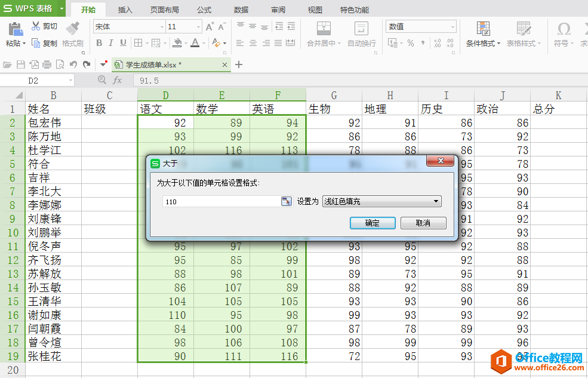588x378 pixels.
Task: Click the Merge and Center (合并居中) icon
Action: 324,29
